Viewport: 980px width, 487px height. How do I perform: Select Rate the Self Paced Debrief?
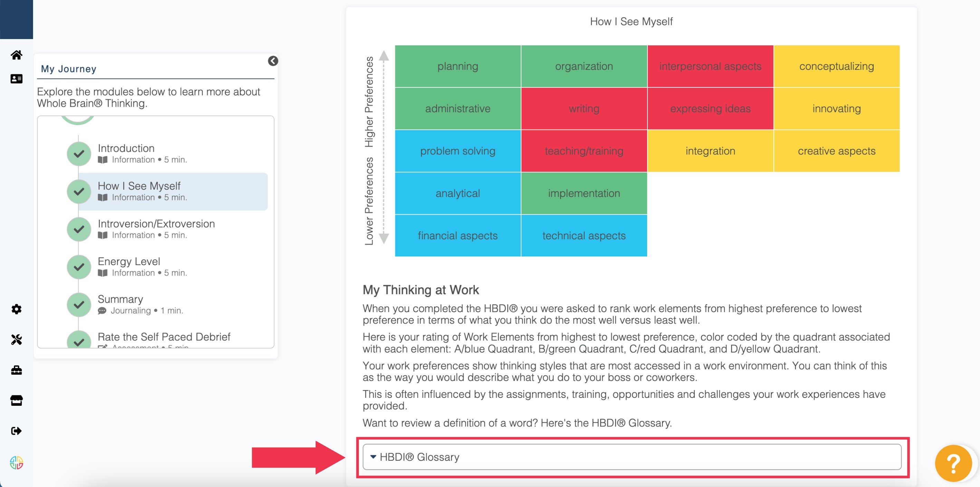(x=164, y=337)
